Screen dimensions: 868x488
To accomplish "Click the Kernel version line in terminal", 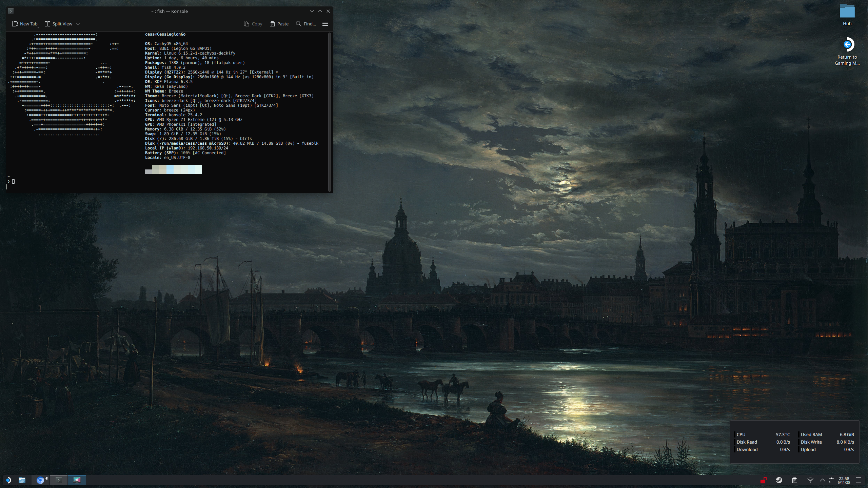I will pos(190,53).
